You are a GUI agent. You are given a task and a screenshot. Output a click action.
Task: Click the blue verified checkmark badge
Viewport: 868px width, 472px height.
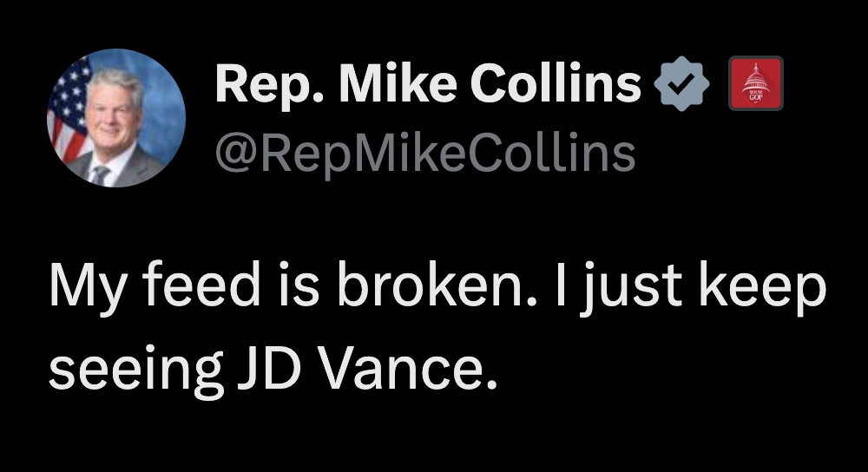pyautogui.click(x=686, y=83)
